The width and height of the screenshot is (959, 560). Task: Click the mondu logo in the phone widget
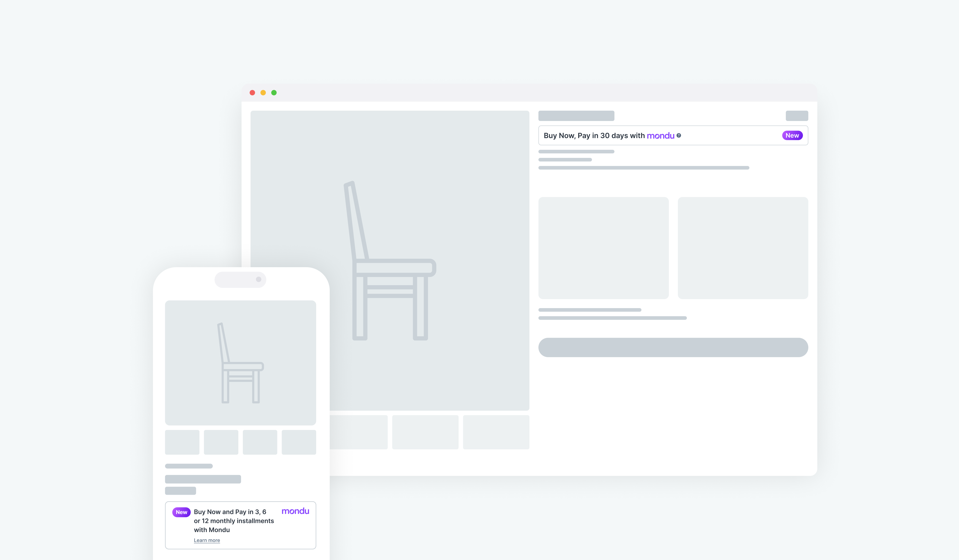pos(295,511)
